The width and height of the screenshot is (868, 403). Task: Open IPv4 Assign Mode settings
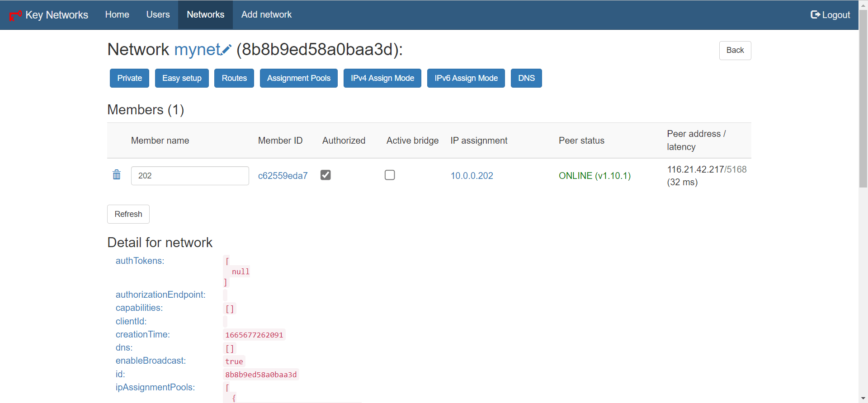pos(382,78)
